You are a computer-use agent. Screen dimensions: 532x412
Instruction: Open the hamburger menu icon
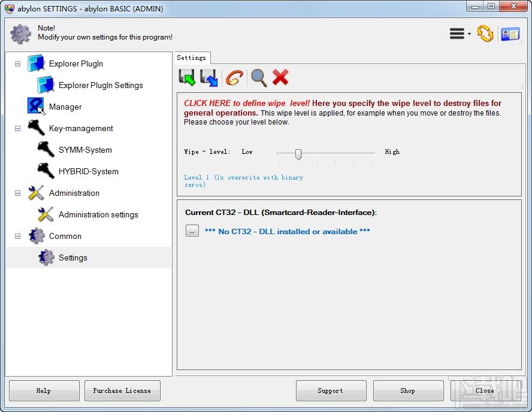coord(457,34)
